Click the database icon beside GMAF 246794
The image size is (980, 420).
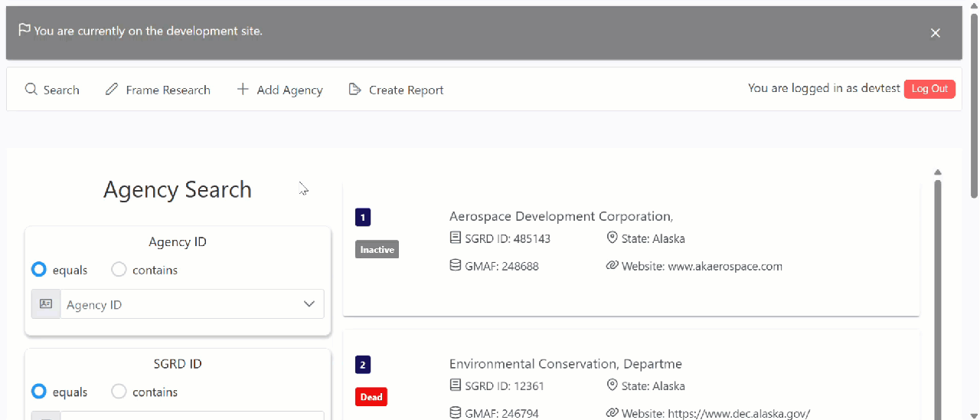point(456,412)
